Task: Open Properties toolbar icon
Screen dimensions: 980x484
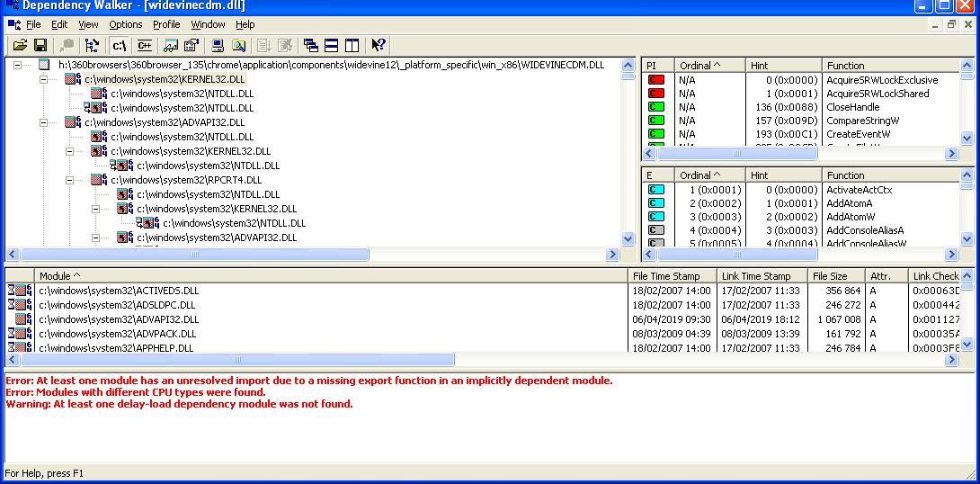Action: pyautogui.click(x=191, y=45)
